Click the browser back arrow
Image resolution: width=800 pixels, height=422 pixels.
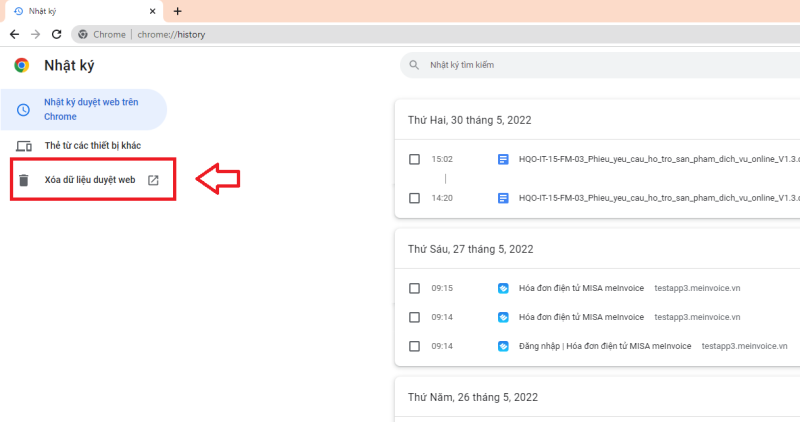14,34
